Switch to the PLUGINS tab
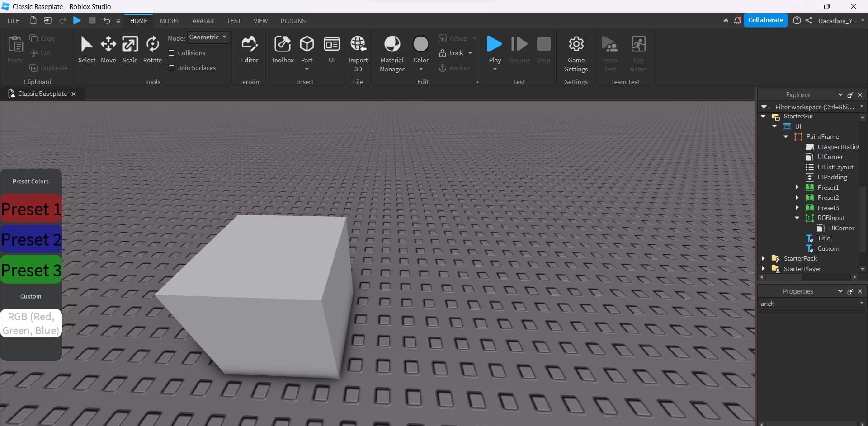This screenshot has height=426, width=868. [293, 21]
